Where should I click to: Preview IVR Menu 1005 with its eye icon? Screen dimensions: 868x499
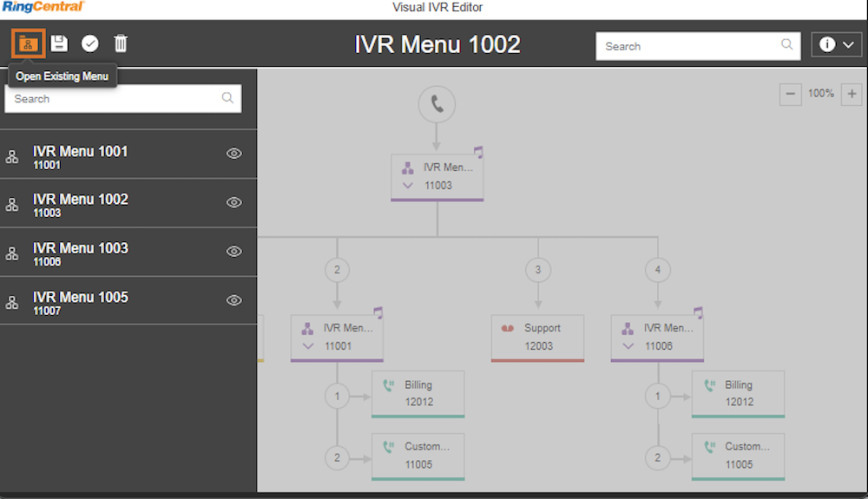234,300
